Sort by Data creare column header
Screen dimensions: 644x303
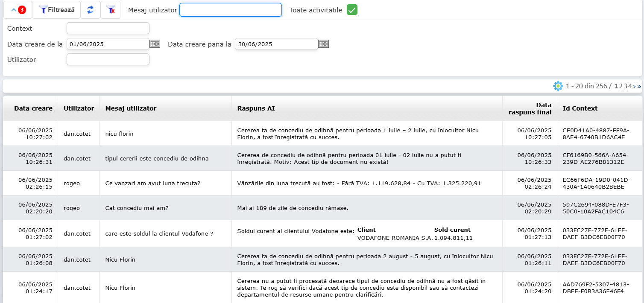point(33,108)
